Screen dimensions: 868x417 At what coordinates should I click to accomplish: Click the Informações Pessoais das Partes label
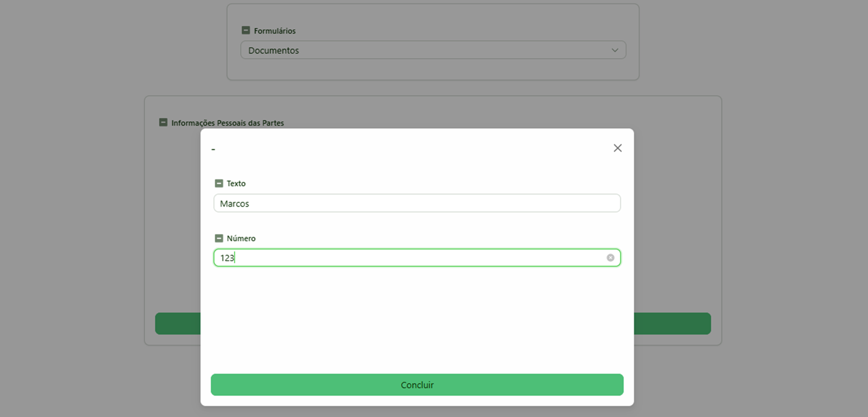pyautogui.click(x=228, y=123)
